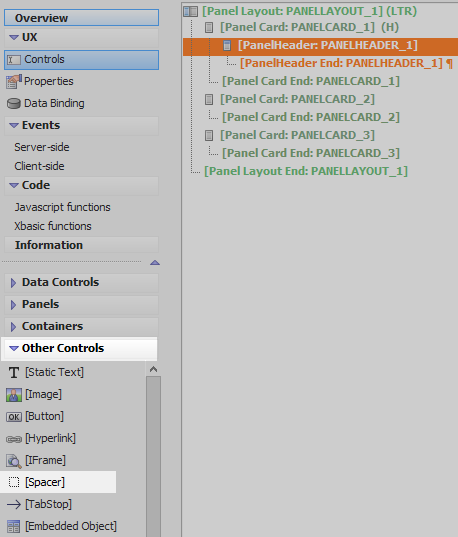Open the Data Binding database icon
Screen dimensions: 458x537
pos(14,103)
